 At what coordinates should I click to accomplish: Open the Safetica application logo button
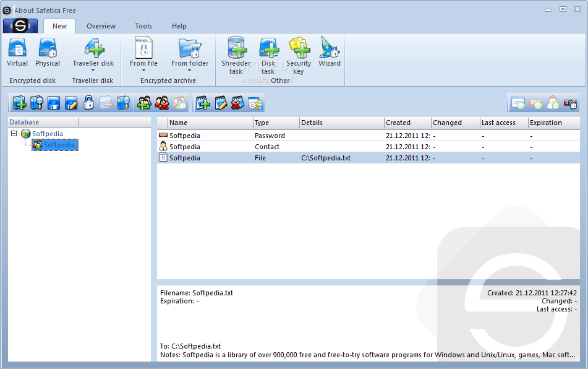(20, 25)
